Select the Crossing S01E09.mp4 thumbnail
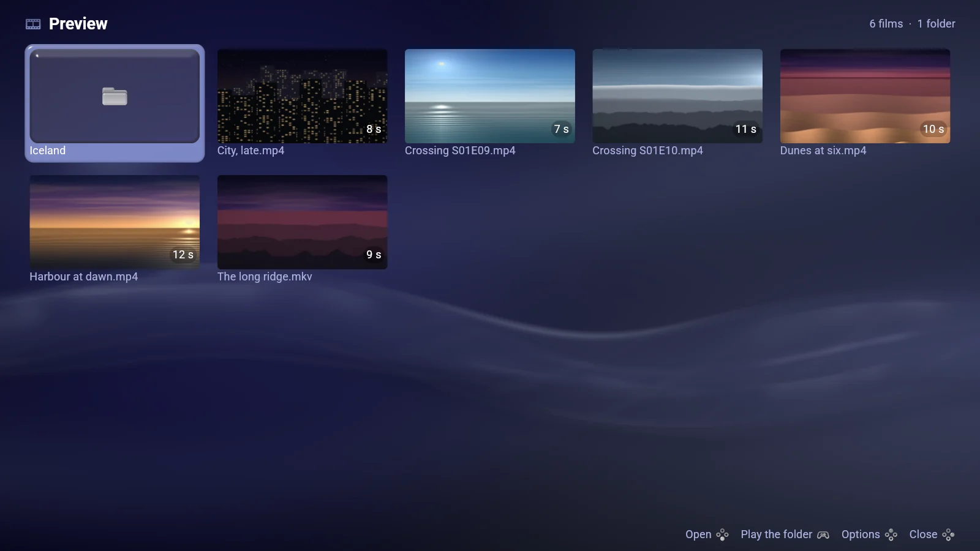980x551 pixels. pos(490,96)
